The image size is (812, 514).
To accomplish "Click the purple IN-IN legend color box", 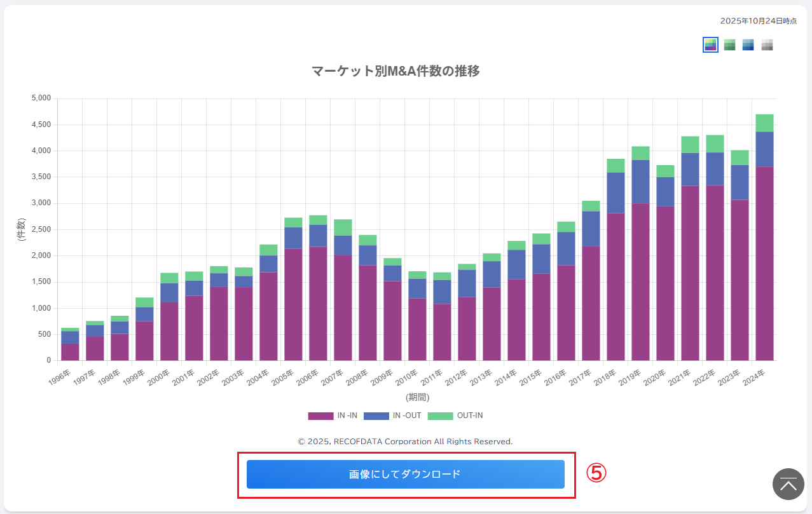I will (320, 416).
